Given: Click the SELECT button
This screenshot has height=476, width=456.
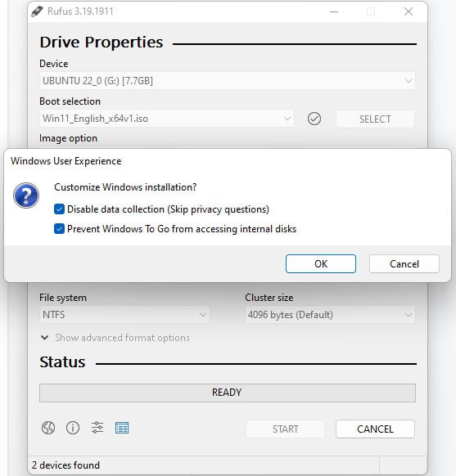Looking at the screenshot, I should [x=375, y=119].
